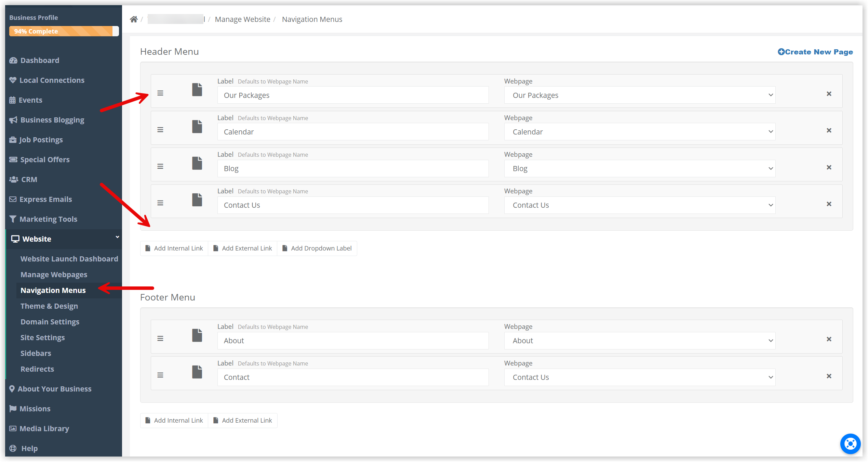Image resolution: width=868 pixels, height=462 pixels.
Task: Open the Events section
Action: click(30, 100)
